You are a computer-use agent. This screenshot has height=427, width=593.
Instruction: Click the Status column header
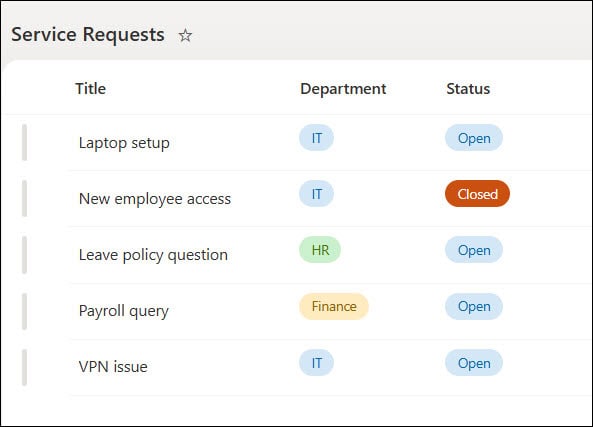pos(468,89)
